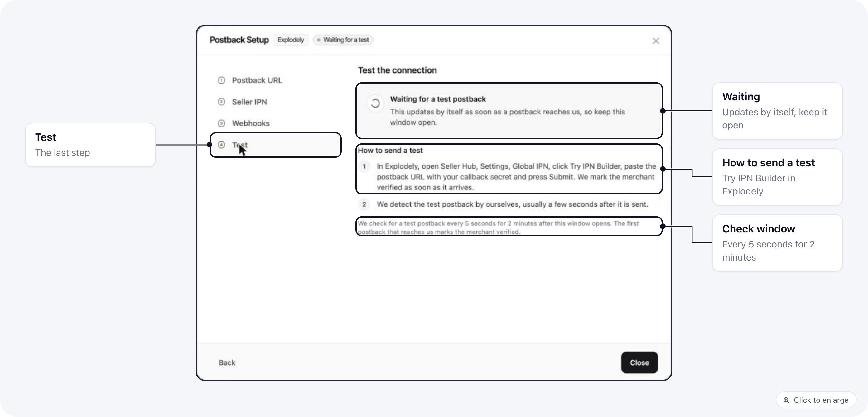The width and height of the screenshot is (868, 417).
Task: Click the We check for a test postback note
Action: pos(498,228)
